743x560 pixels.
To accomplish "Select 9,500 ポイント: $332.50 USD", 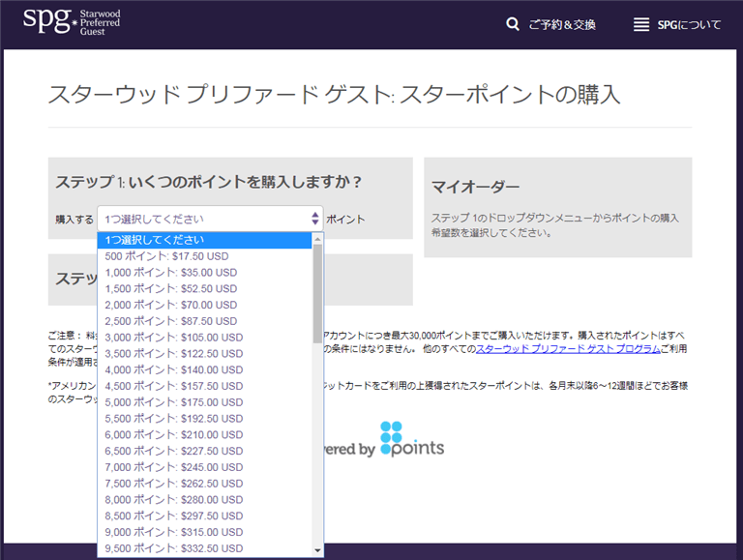I will point(204,548).
